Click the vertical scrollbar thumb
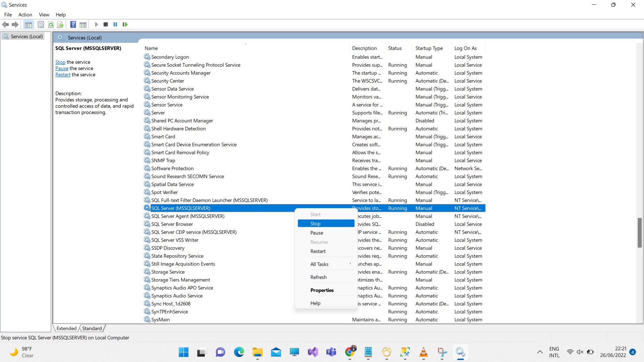644x362 pixels. (x=640, y=233)
